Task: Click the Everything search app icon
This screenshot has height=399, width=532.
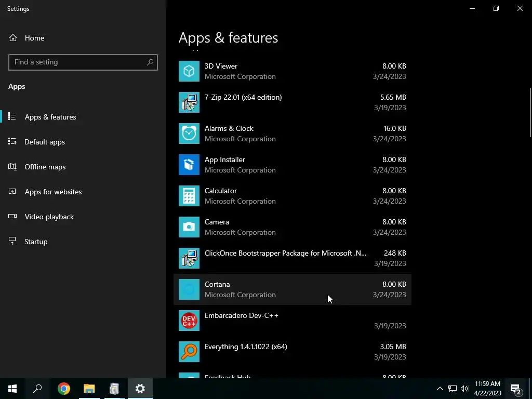Action: pyautogui.click(x=189, y=352)
